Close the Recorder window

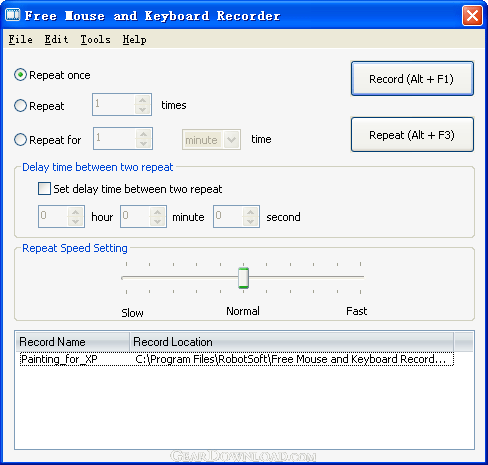(472, 15)
